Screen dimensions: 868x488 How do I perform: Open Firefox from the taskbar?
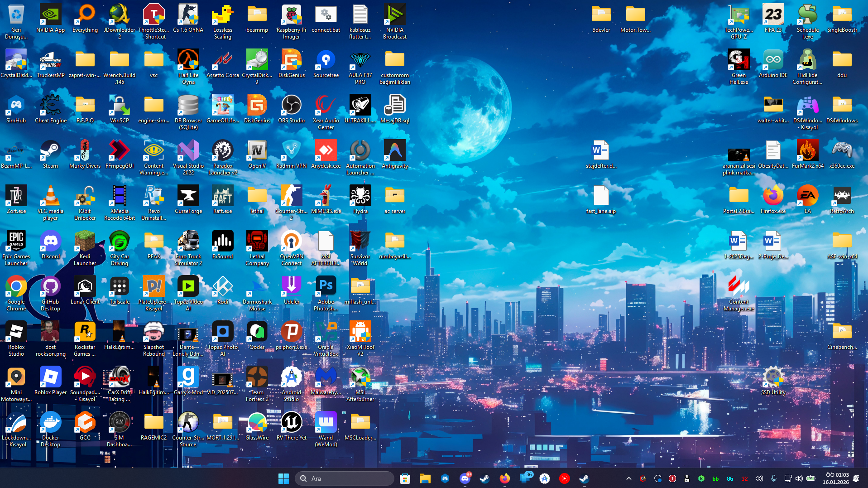[x=504, y=478]
